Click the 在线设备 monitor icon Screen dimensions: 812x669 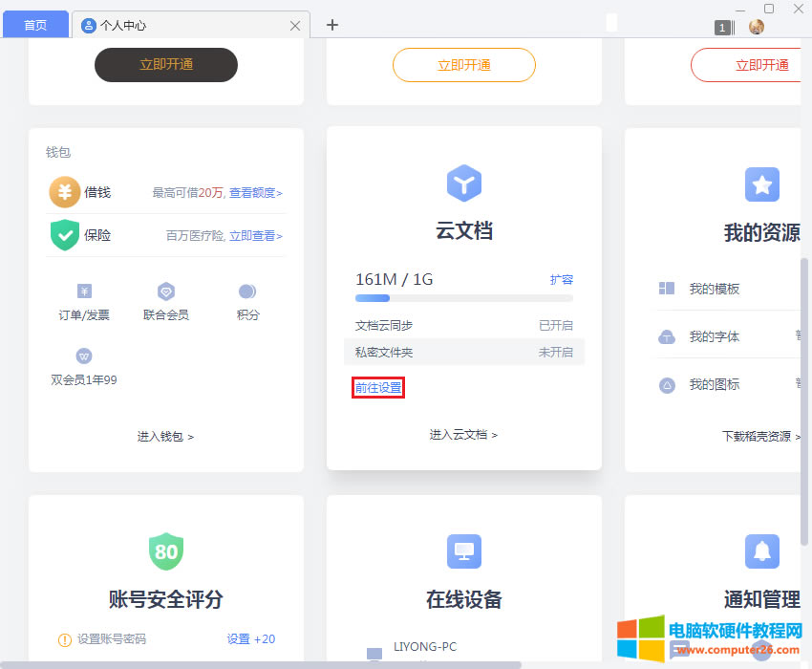point(464,551)
